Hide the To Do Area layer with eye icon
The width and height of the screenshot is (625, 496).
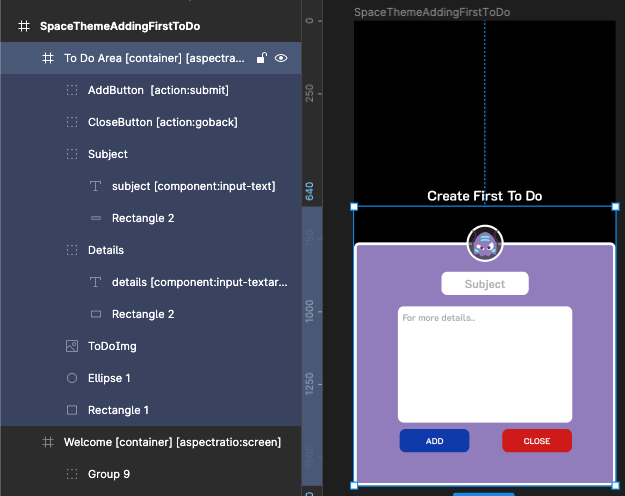281,58
